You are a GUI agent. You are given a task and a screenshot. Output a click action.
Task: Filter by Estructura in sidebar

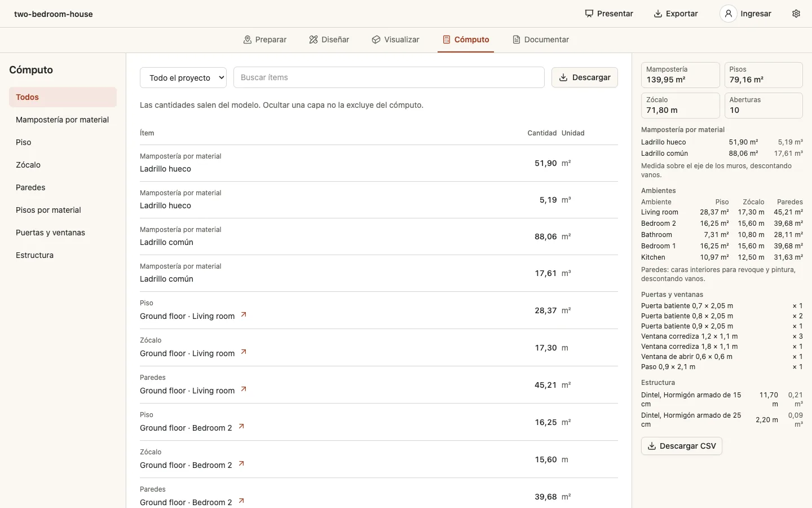tap(63, 255)
